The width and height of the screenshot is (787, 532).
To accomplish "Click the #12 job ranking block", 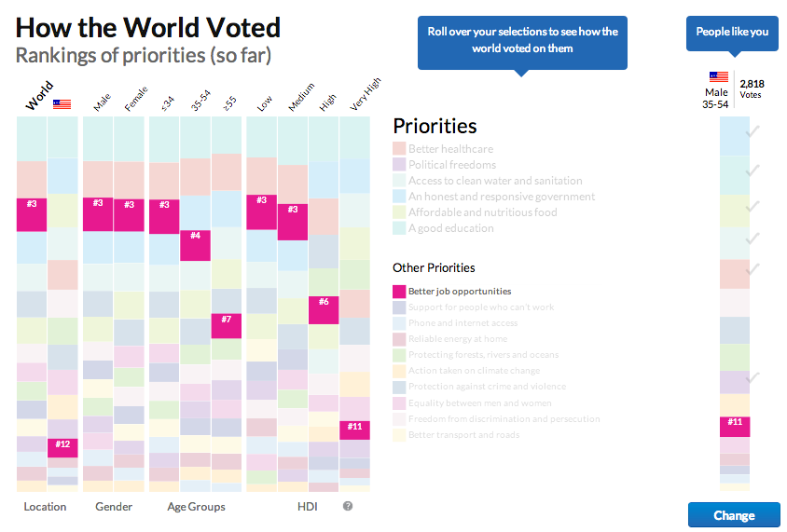I will tap(62, 444).
